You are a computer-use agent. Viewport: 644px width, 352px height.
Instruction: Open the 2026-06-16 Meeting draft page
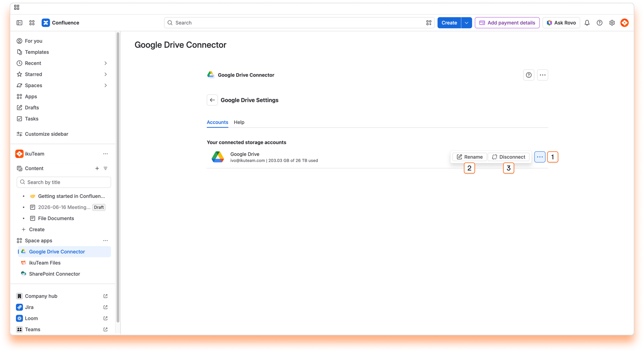coord(64,207)
